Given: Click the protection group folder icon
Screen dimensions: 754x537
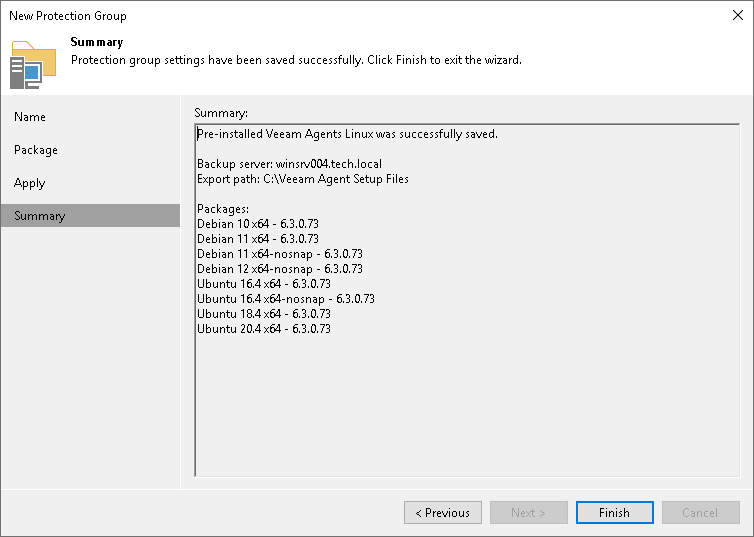Looking at the screenshot, I should (x=33, y=65).
